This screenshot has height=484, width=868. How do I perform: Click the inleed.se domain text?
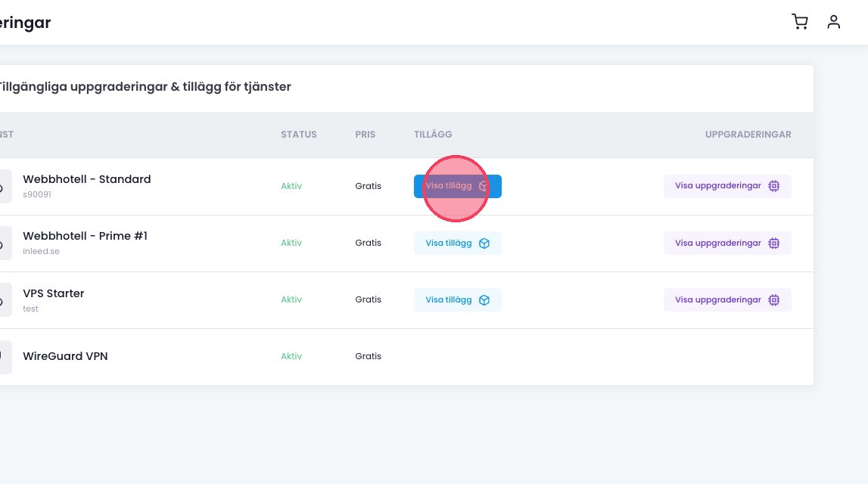(41, 251)
